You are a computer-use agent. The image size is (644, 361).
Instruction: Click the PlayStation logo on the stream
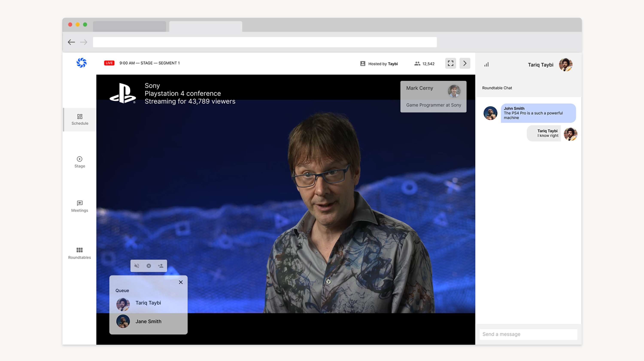click(123, 93)
